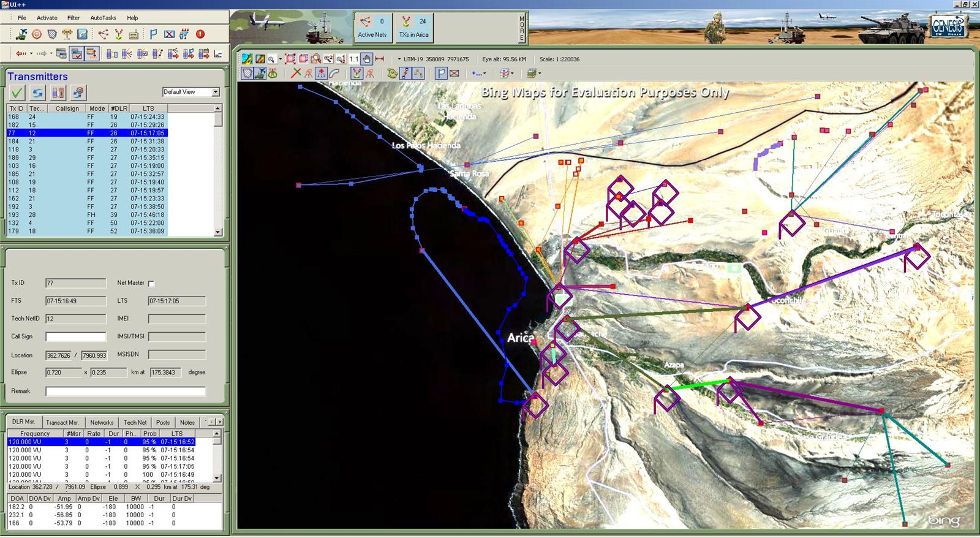Click the transmitters compare columns icon
The image size is (980, 538).
(x=58, y=93)
